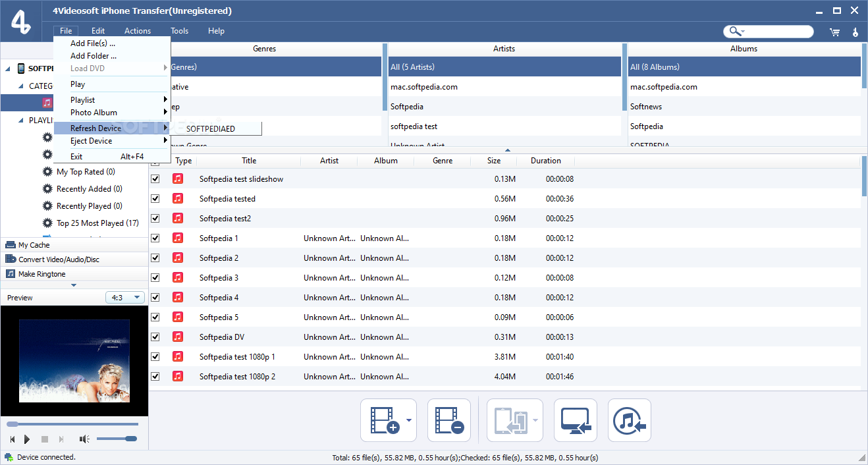Image resolution: width=868 pixels, height=465 pixels.
Task: Click the My Top Rated gear icon
Action: coord(47,171)
